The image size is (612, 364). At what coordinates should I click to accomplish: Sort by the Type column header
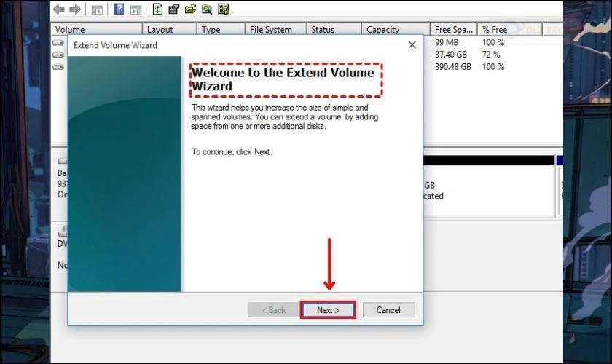tap(221, 29)
